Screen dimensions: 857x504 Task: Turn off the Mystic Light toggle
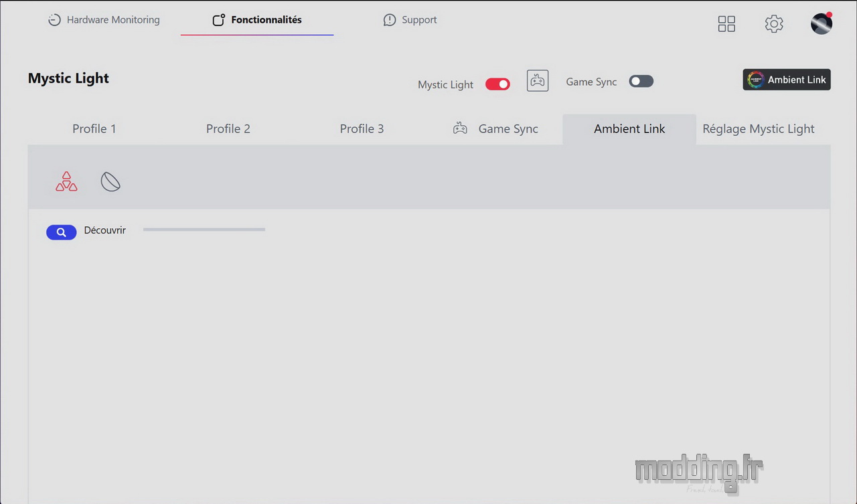tap(497, 84)
